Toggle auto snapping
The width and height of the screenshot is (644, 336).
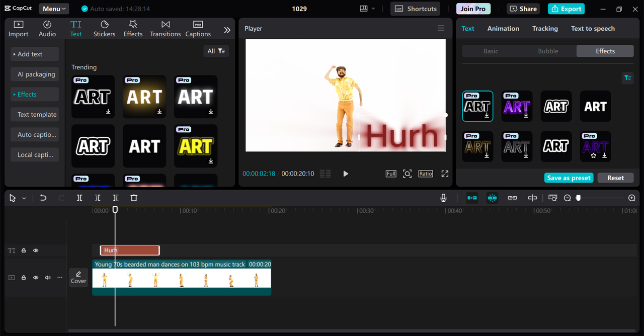point(492,198)
